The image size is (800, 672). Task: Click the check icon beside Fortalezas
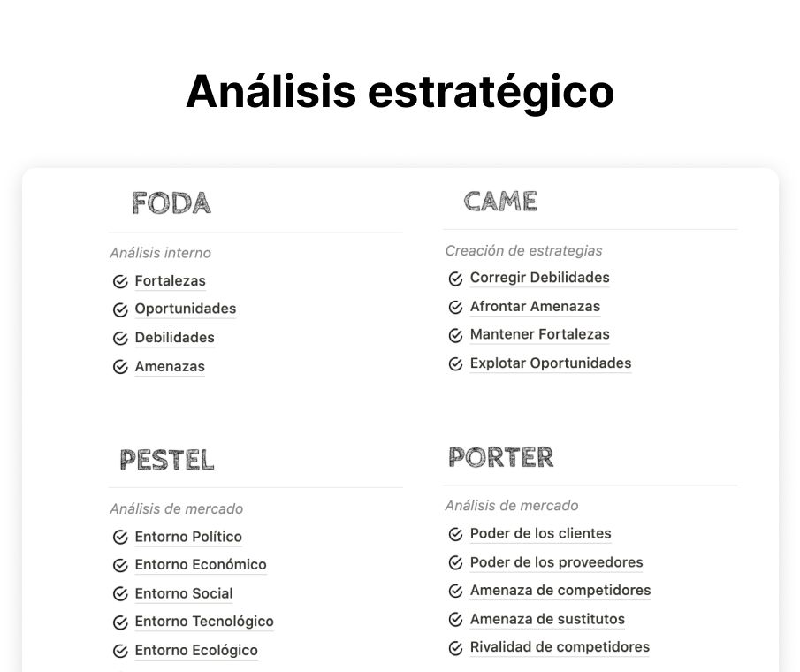(120, 282)
